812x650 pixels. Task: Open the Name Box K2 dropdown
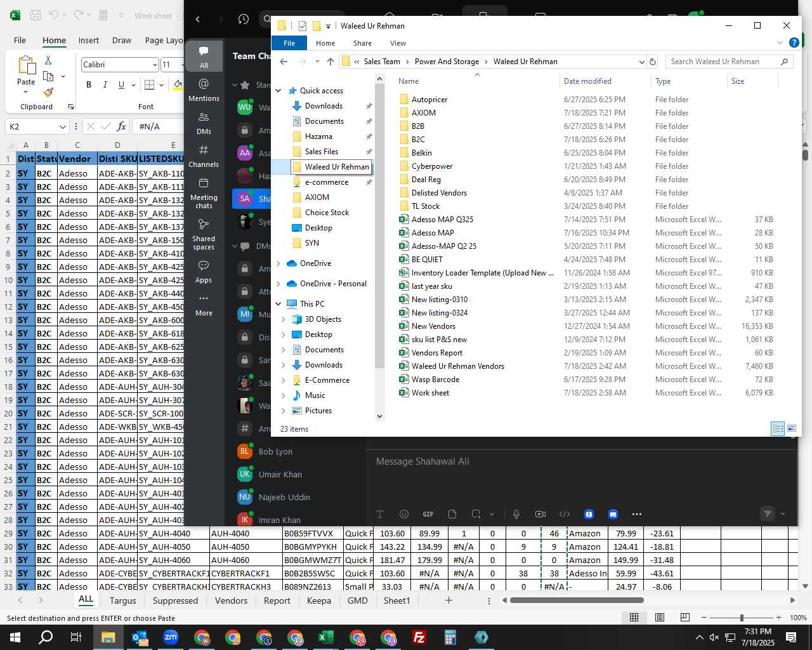(x=62, y=127)
